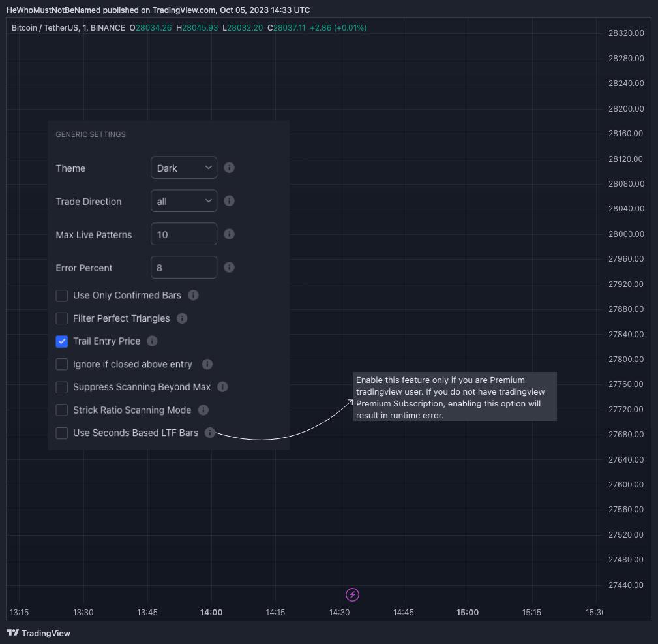Click the purple lightning bolt event marker

coord(352,594)
